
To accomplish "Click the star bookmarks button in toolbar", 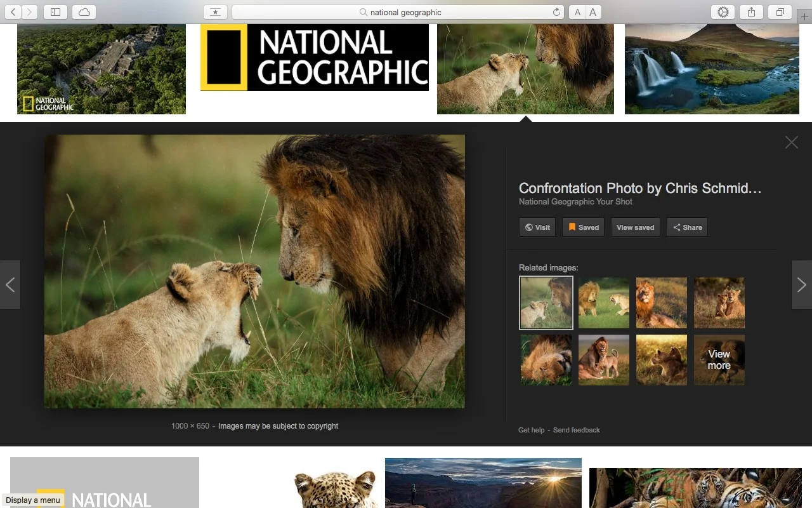I will (215, 12).
